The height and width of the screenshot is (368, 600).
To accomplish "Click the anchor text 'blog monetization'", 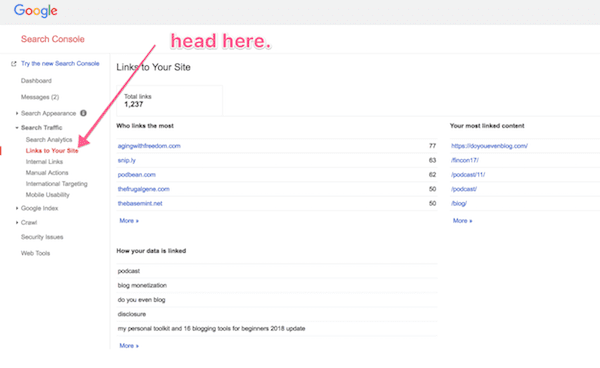I will pyautogui.click(x=142, y=285).
